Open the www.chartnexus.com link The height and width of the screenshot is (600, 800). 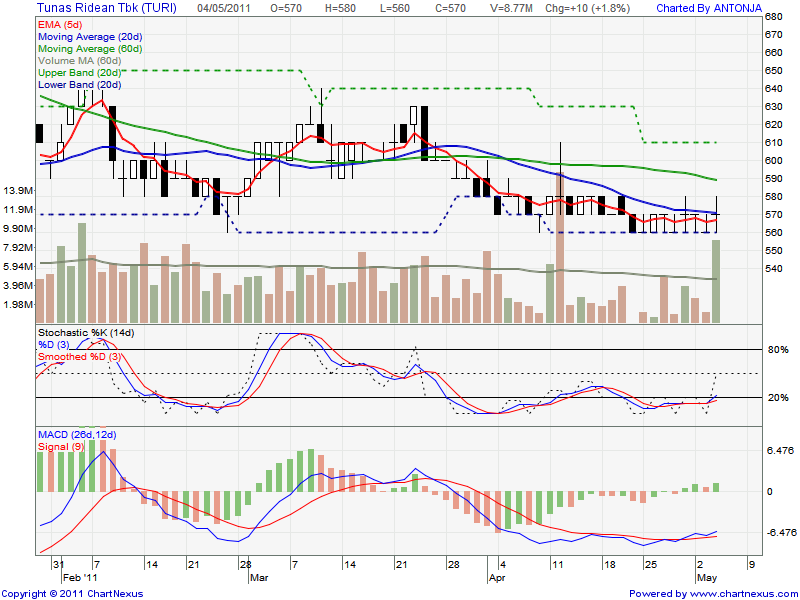(742, 594)
